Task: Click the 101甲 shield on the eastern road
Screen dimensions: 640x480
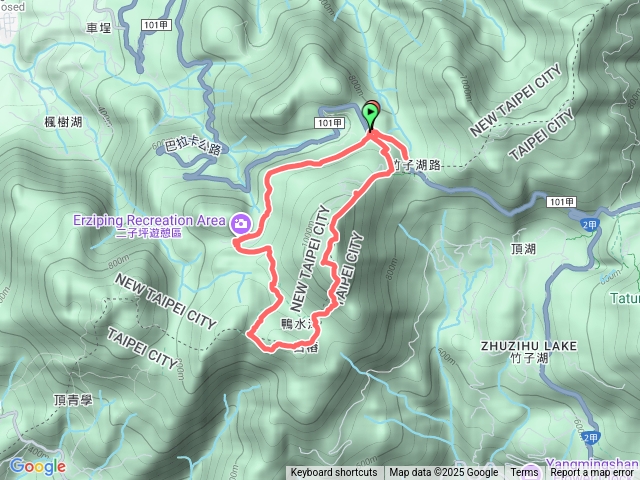Action: tap(561, 202)
